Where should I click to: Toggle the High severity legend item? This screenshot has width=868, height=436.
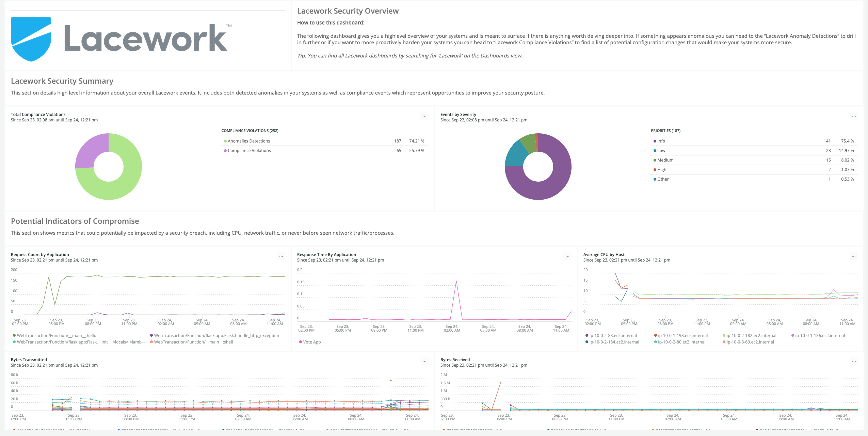(662, 170)
